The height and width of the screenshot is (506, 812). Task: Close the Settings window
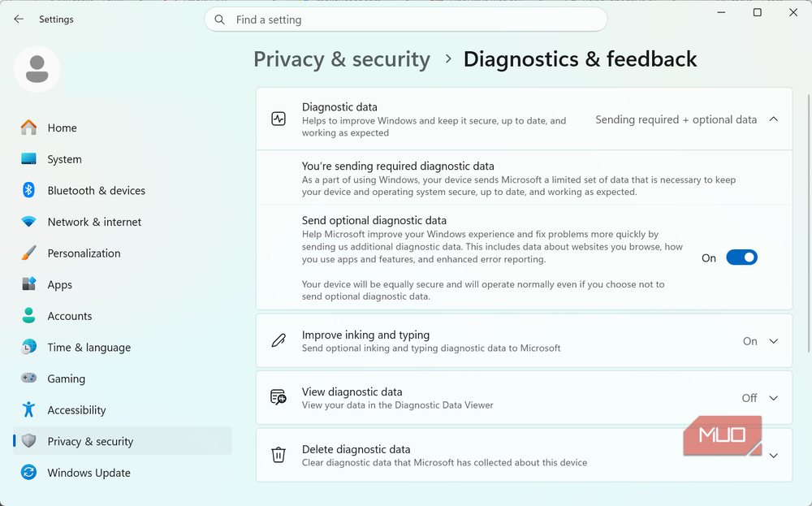point(793,12)
